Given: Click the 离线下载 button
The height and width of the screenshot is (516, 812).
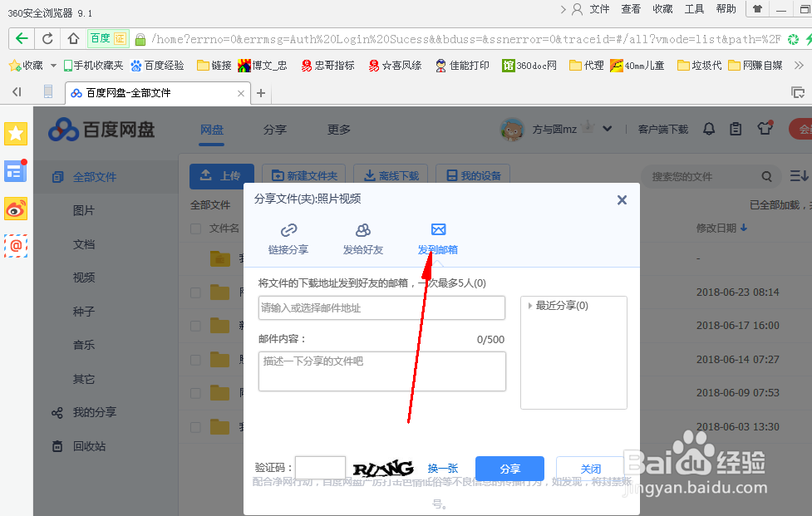Looking at the screenshot, I should (x=391, y=176).
